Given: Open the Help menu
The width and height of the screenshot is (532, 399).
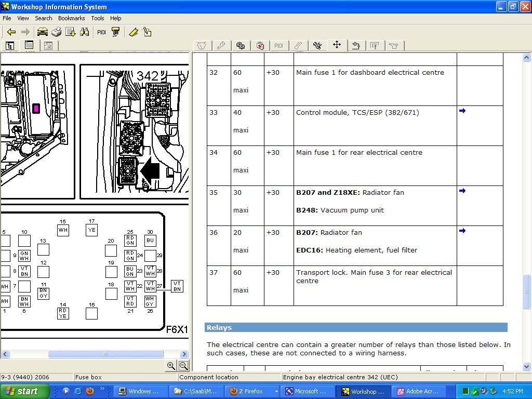Looking at the screenshot, I should point(116,18).
